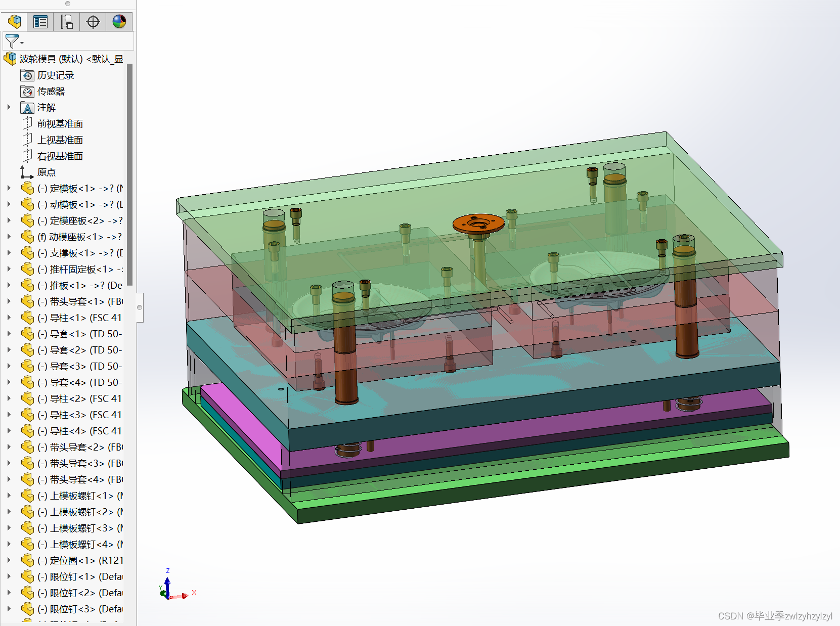840x626 pixels.
Task: Click the 限位钉<1> part icon
Action: [27, 577]
